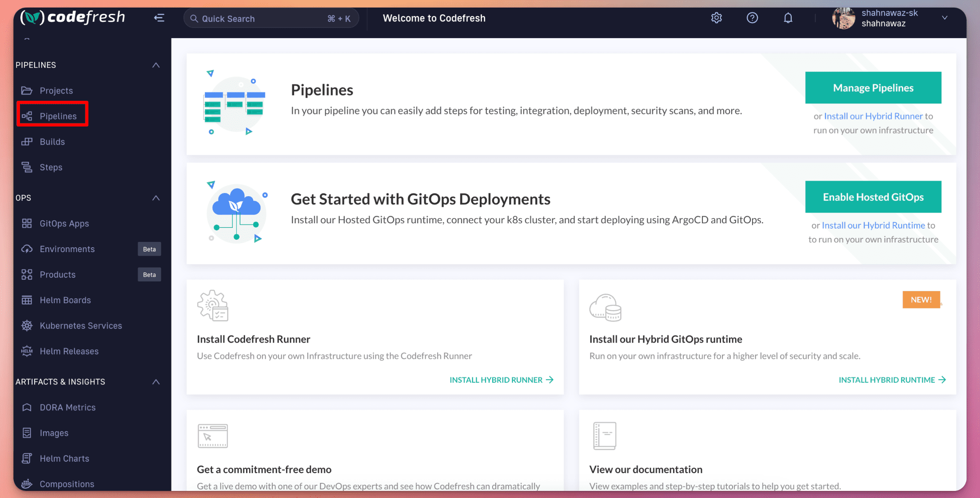Screen dimensions: 980x498
Task: Open the help question mark menu
Action: click(x=752, y=18)
